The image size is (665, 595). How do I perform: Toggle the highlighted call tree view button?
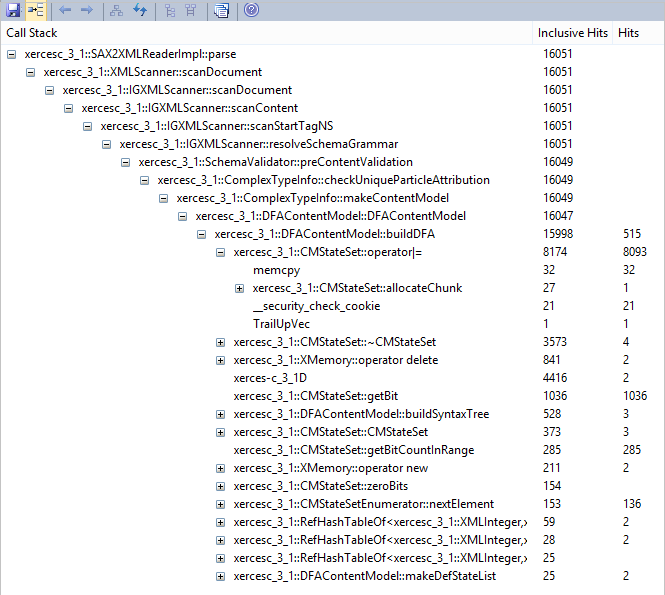pos(35,10)
